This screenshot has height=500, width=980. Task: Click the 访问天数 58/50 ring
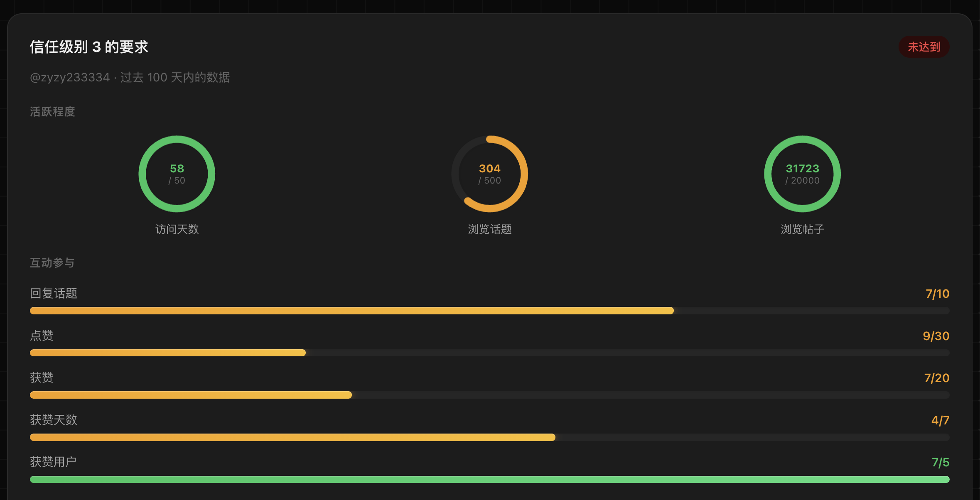click(x=177, y=174)
